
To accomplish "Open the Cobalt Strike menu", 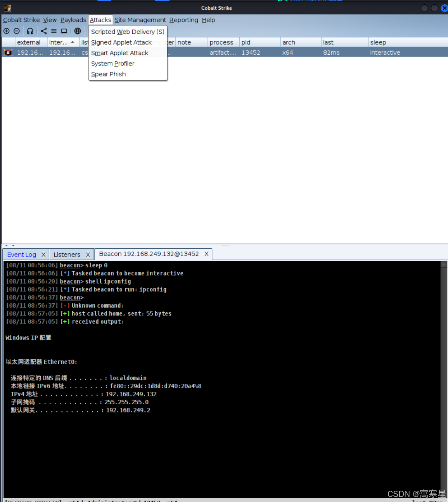I will click(21, 20).
